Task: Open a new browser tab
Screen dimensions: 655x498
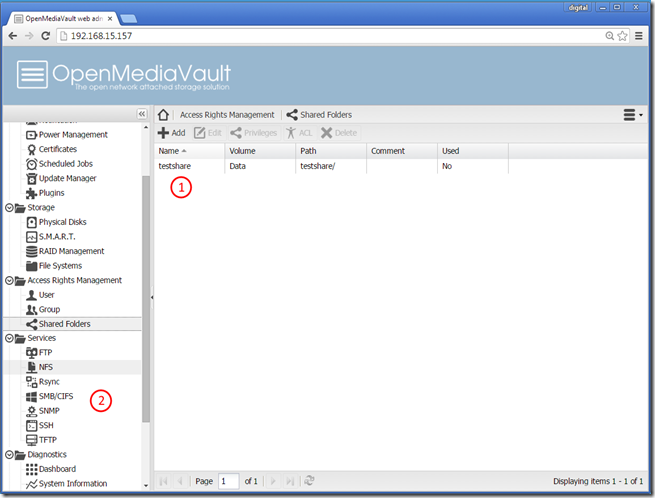Action: pyautogui.click(x=128, y=19)
